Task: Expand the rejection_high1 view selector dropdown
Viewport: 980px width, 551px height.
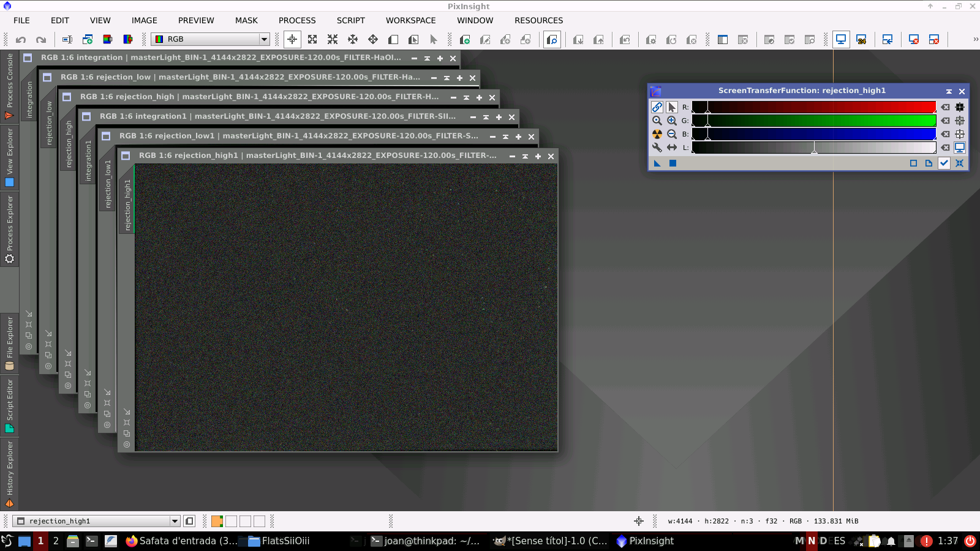Action: (175, 521)
